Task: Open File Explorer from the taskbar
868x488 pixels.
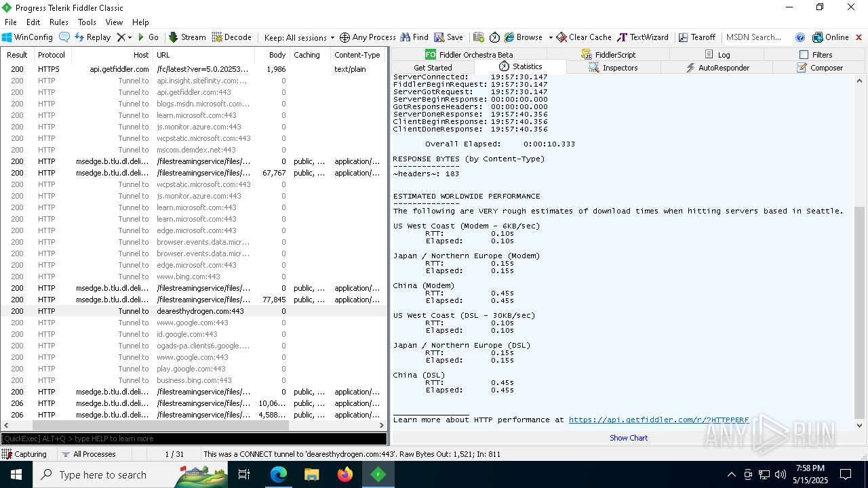Action: pos(312,474)
